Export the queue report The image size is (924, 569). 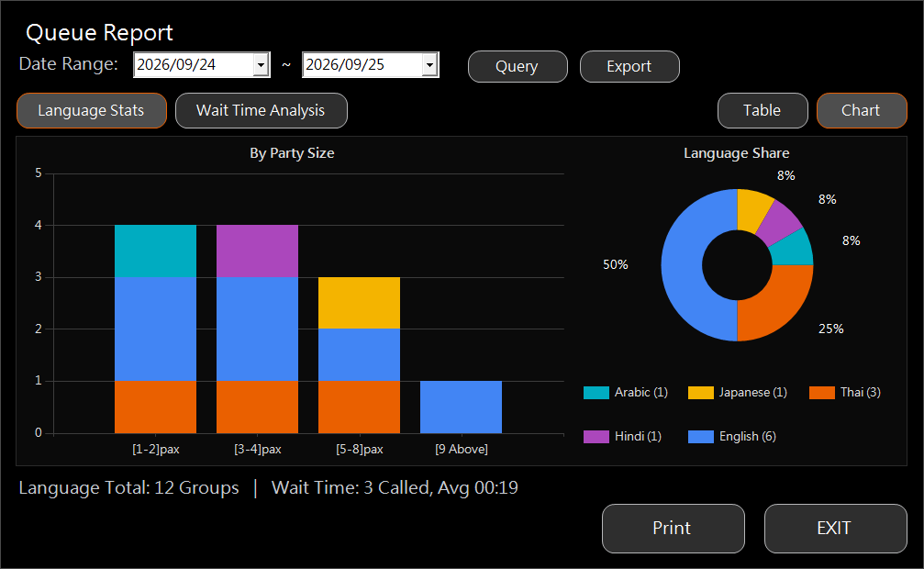(x=629, y=67)
